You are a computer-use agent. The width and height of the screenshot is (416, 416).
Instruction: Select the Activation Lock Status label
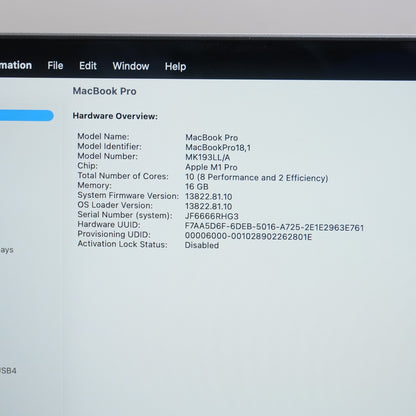point(122,244)
